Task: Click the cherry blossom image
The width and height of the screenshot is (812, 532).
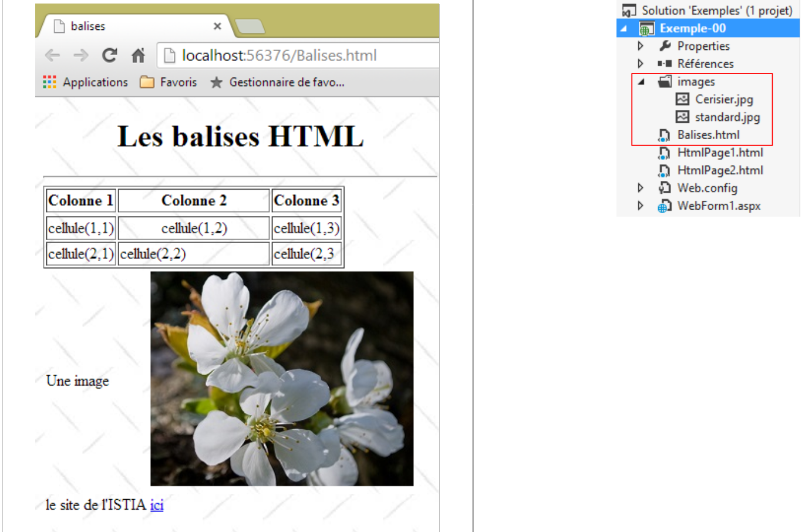Action: click(282, 378)
